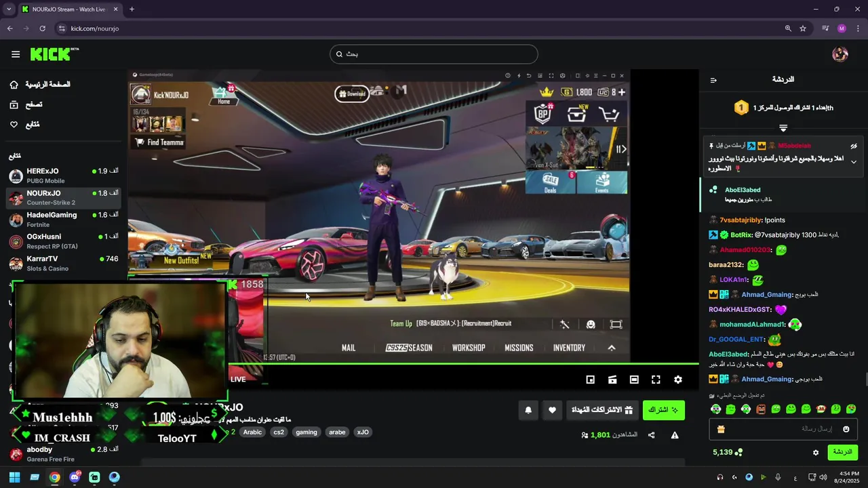The image size is (868, 488).
Task: Click the search field in Kick header
Action: (x=434, y=54)
